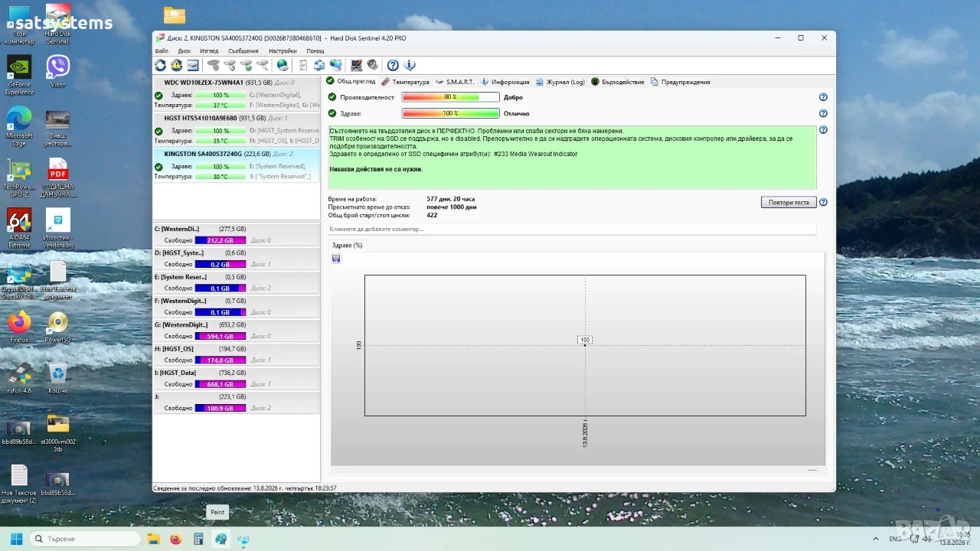Image resolution: width=980 pixels, height=551 pixels.
Task: Open the Настройки menu
Action: (x=283, y=51)
